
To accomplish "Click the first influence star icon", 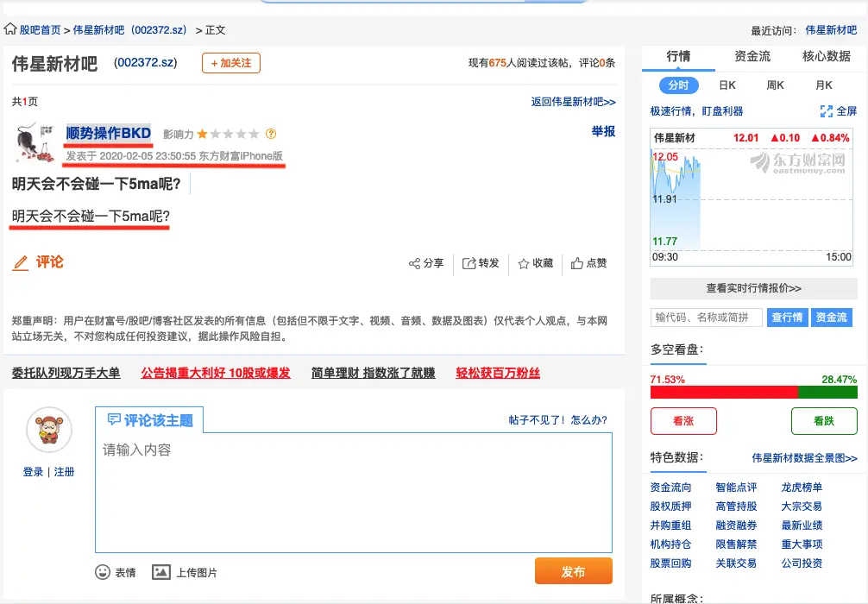I will [202, 134].
